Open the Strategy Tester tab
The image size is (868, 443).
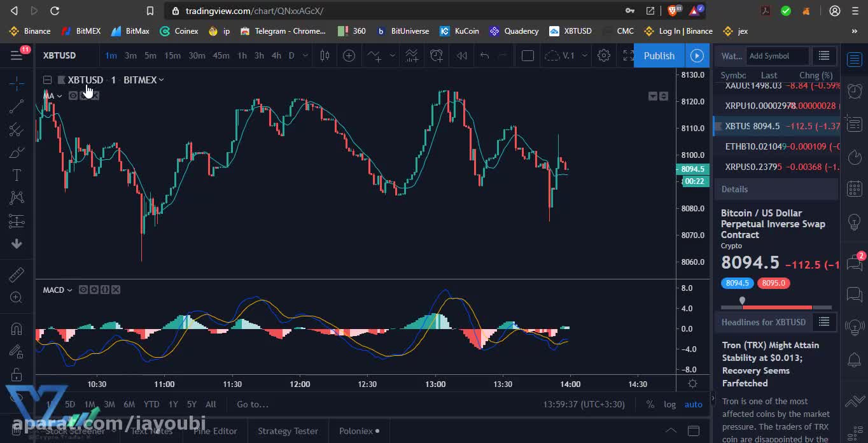click(288, 431)
